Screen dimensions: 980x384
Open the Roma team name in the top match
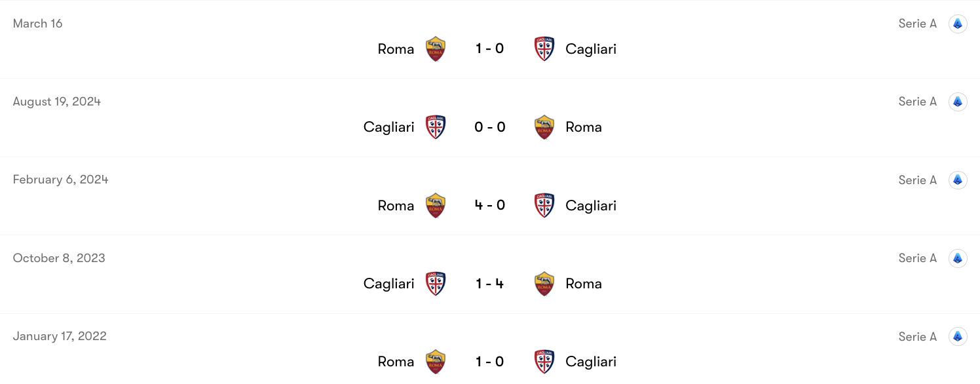395,48
